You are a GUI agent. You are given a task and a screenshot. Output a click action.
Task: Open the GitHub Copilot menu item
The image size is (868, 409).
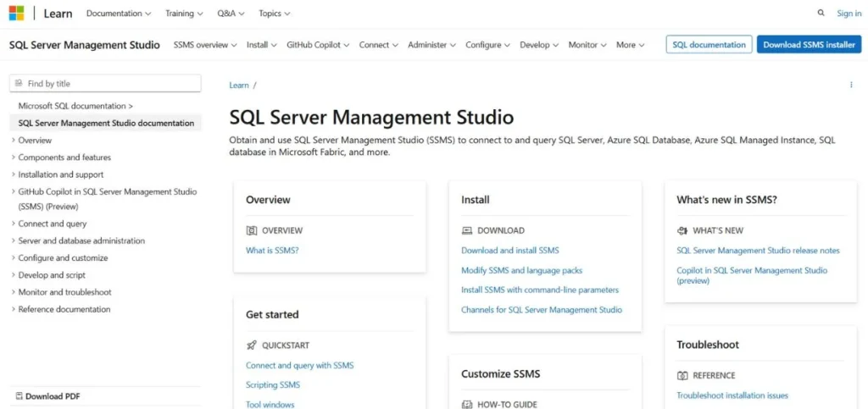click(317, 45)
